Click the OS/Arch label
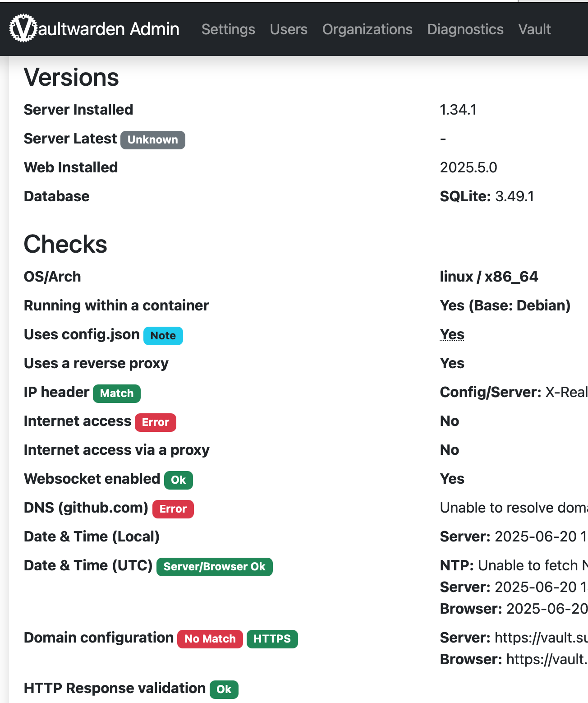This screenshot has height=703, width=588. pos(52,277)
